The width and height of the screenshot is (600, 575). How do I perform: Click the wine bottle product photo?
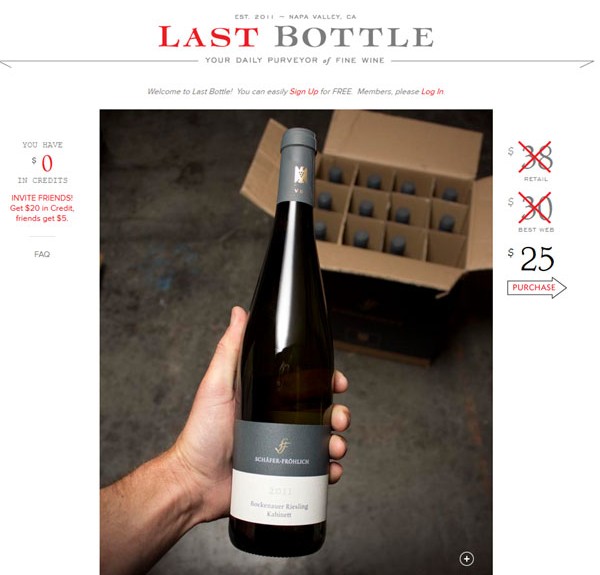pos(296,342)
